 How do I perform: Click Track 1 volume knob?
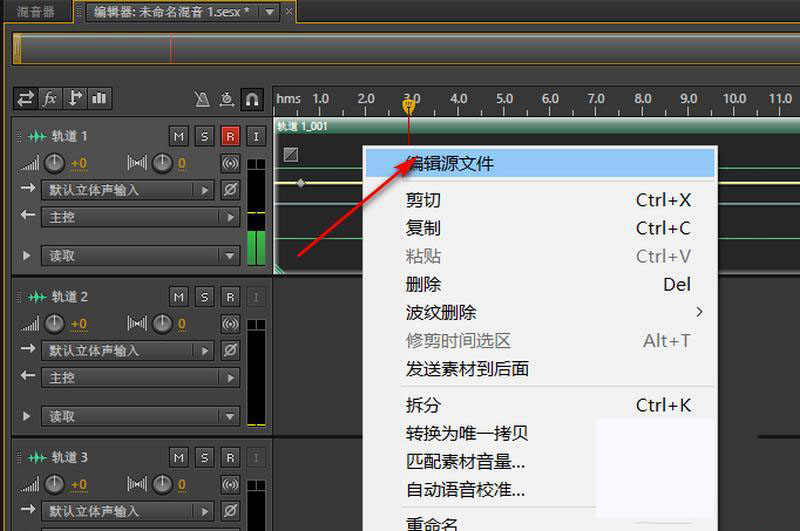point(54,163)
